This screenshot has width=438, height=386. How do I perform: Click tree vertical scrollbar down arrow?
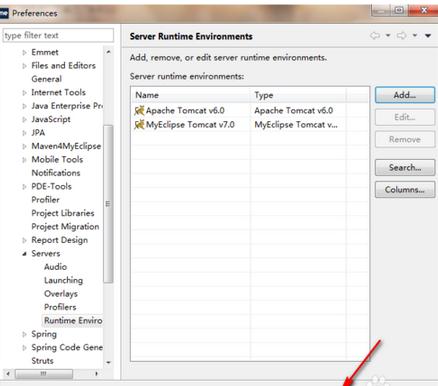pos(108,362)
